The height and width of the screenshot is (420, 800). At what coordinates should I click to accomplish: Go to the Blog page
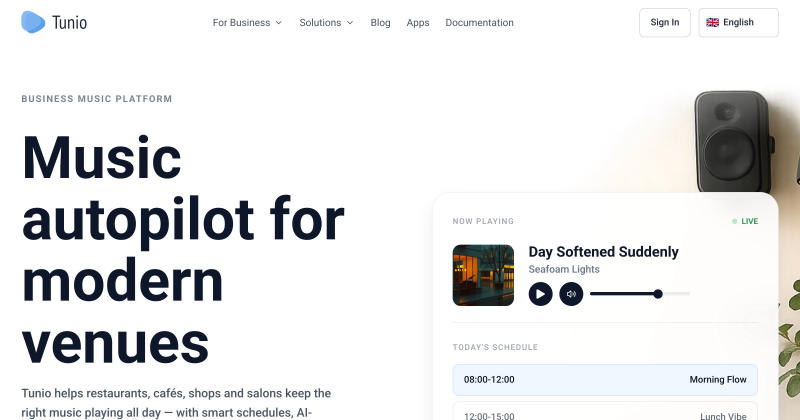(x=380, y=22)
